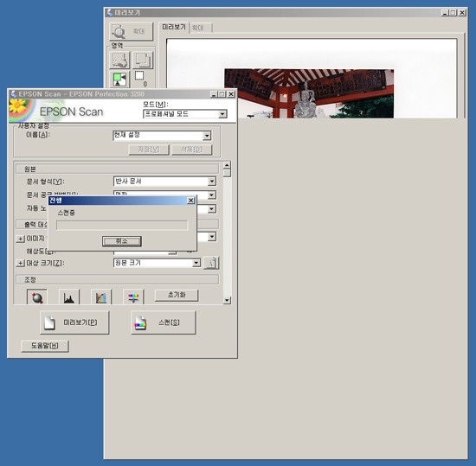Click the duplicate marquee icon under 영역

point(143,60)
